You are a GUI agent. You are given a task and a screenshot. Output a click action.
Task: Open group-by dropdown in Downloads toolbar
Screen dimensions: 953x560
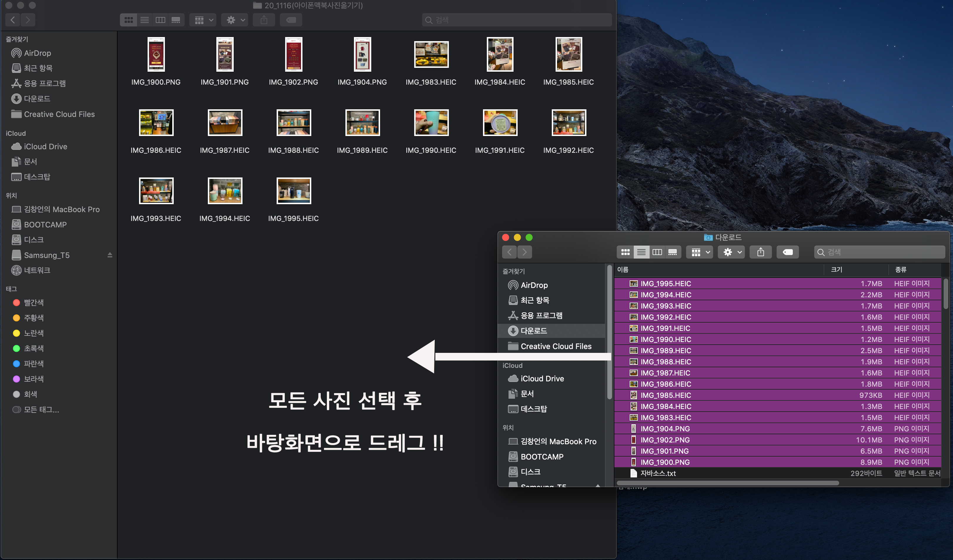[x=700, y=252]
